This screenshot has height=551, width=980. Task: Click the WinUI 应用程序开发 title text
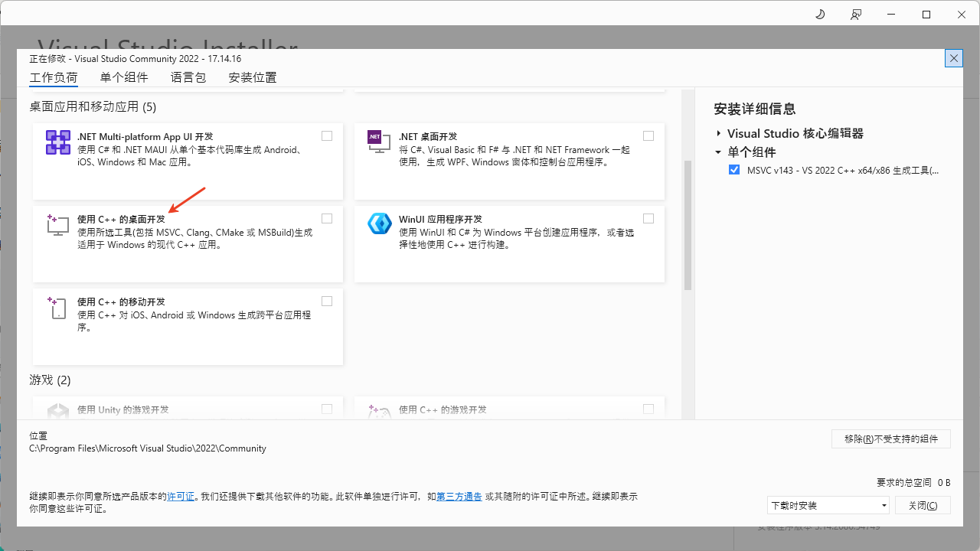point(440,219)
